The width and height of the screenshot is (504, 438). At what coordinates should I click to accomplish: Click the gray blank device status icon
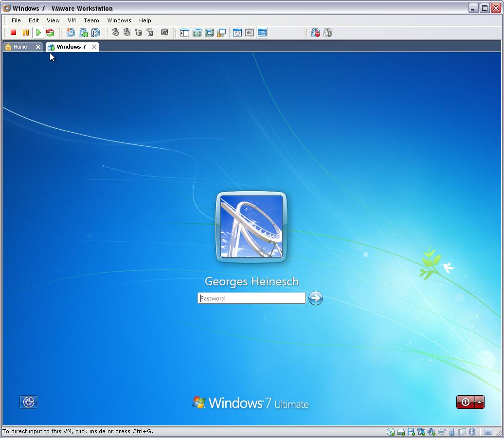click(x=462, y=432)
